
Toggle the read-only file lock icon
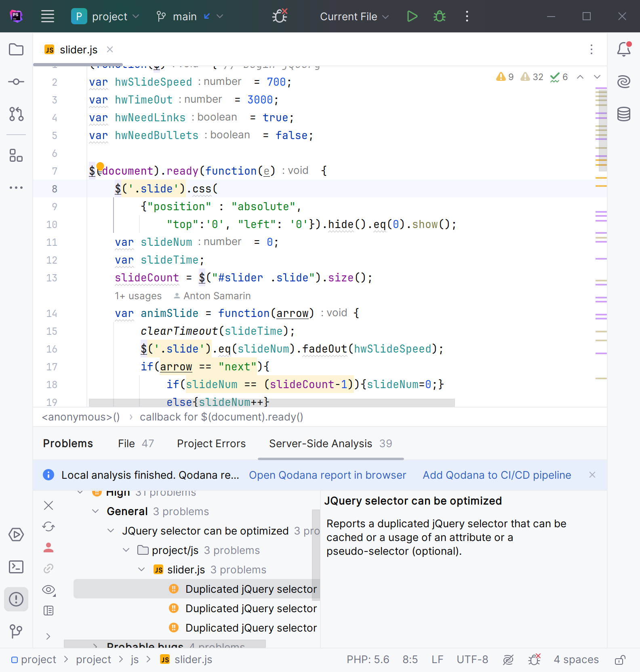(620, 660)
